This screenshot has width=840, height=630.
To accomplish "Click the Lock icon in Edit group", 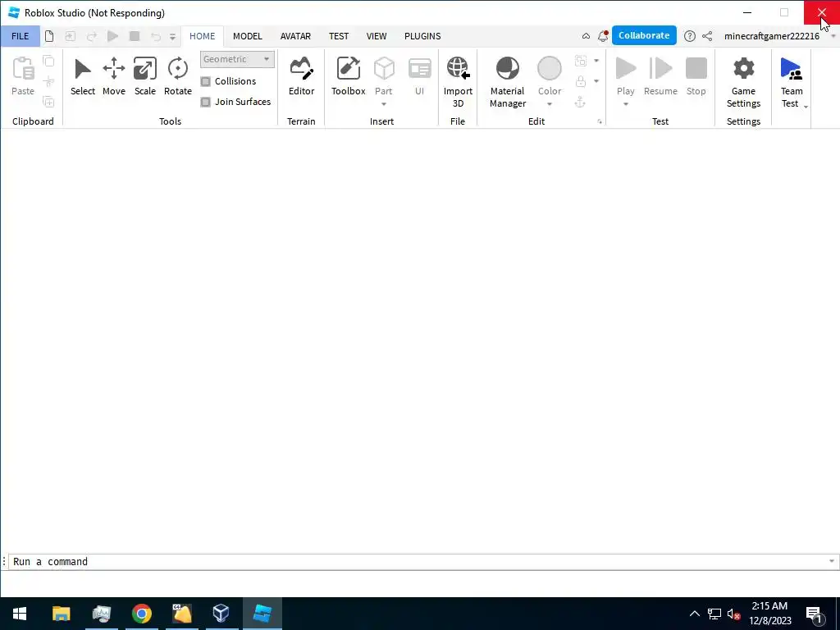I will [580, 81].
